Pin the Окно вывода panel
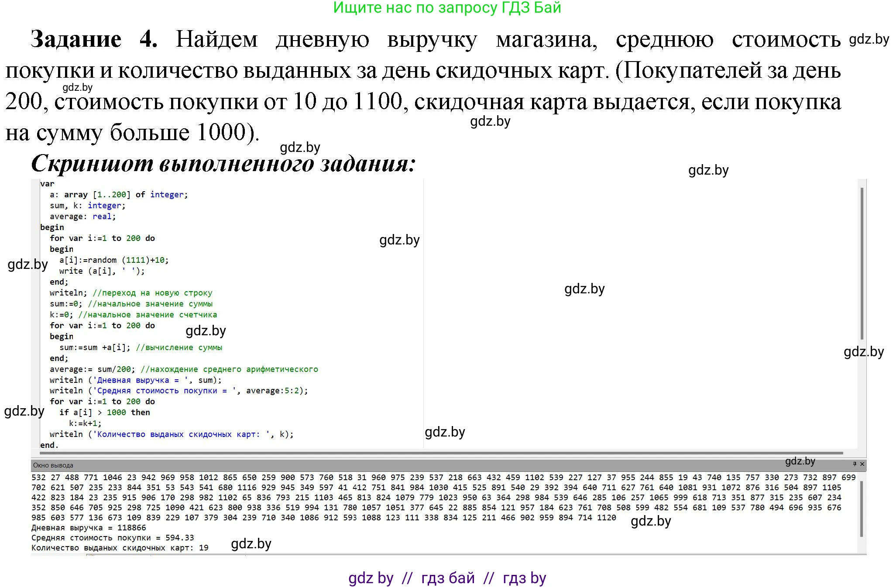 (855, 464)
